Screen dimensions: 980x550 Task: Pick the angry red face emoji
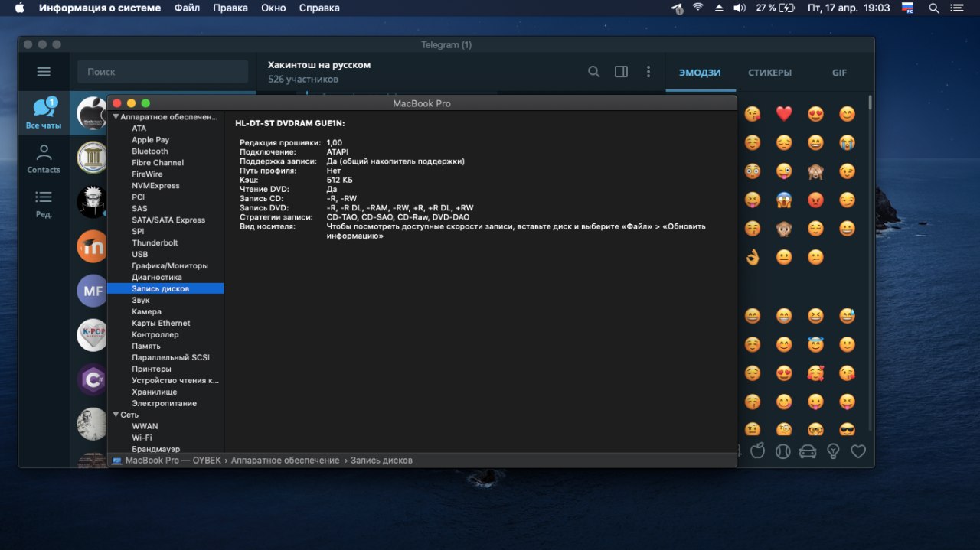click(815, 200)
